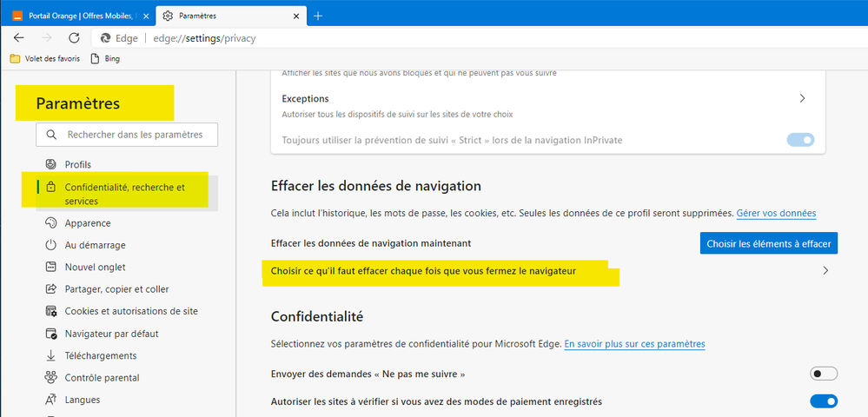Go back with the browser back arrow
This screenshot has height=417, width=868.
pyautogui.click(x=19, y=38)
